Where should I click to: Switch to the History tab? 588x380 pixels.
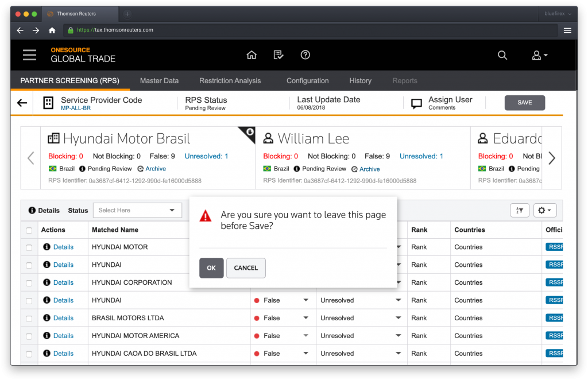pos(361,80)
